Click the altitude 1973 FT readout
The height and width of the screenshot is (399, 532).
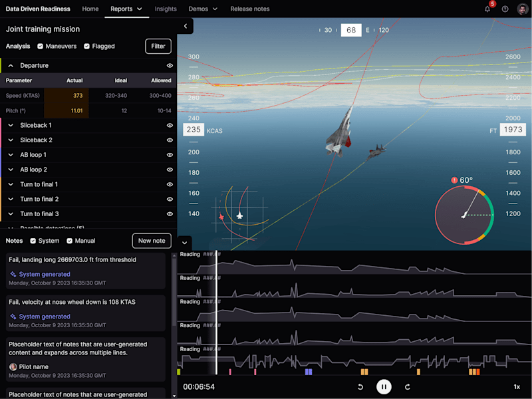[513, 130]
